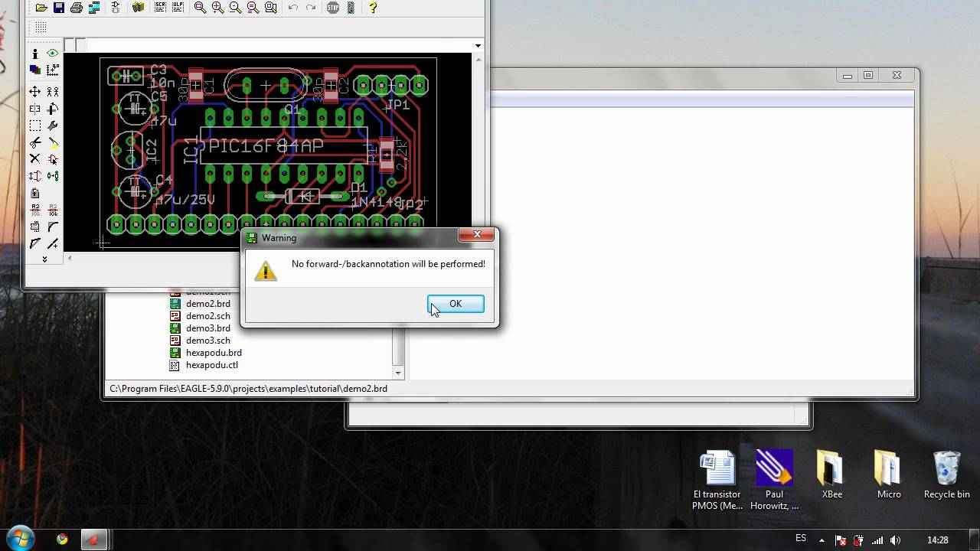The image size is (980, 551).
Task: Select demo3.sch in the file tree
Action: (207, 341)
